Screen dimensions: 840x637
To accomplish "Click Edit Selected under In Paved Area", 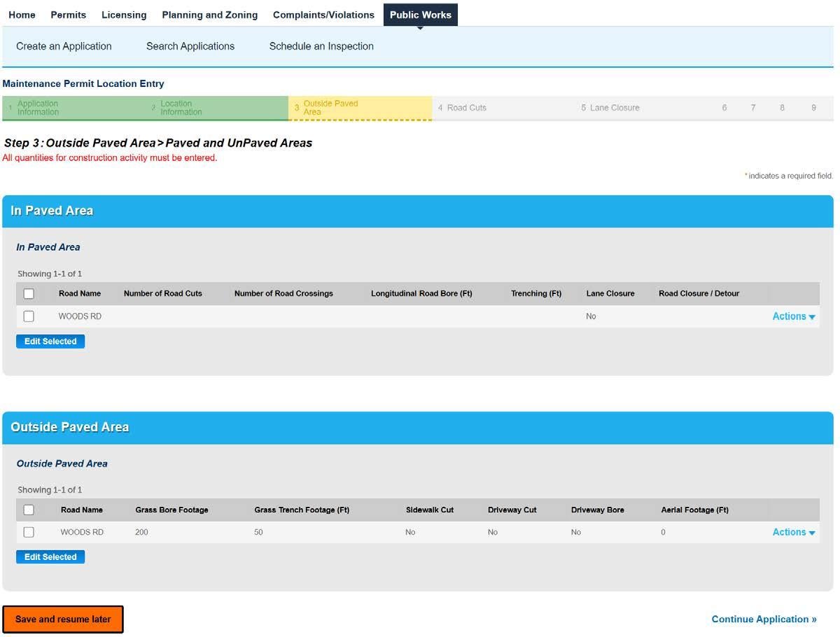I will point(50,342).
